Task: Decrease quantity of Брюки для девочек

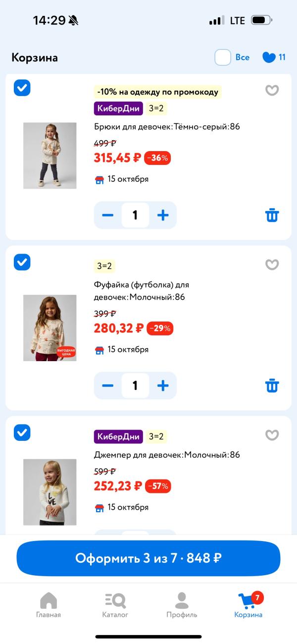Action: tap(108, 215)
